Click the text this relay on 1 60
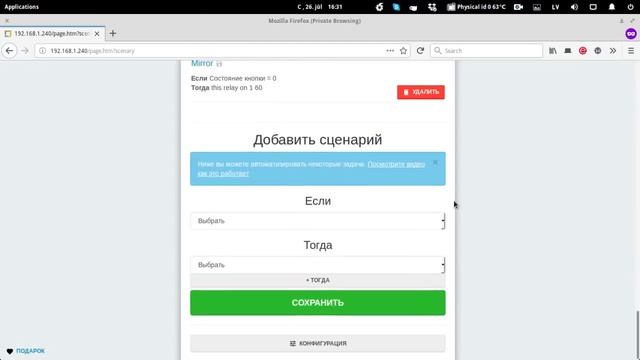The height and width of the screenshot is (360, 640). point(237,88)
